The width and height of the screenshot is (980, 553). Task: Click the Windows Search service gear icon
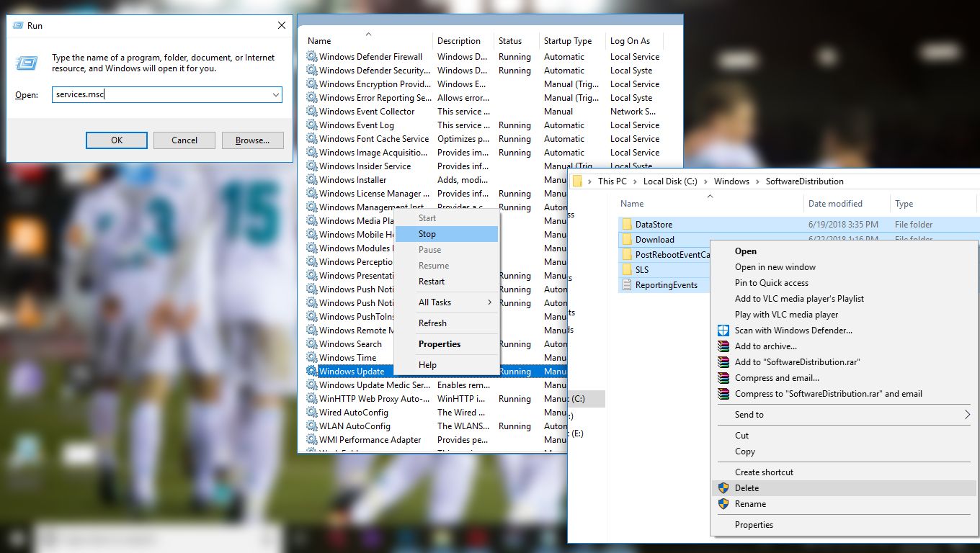coord(311,344)
